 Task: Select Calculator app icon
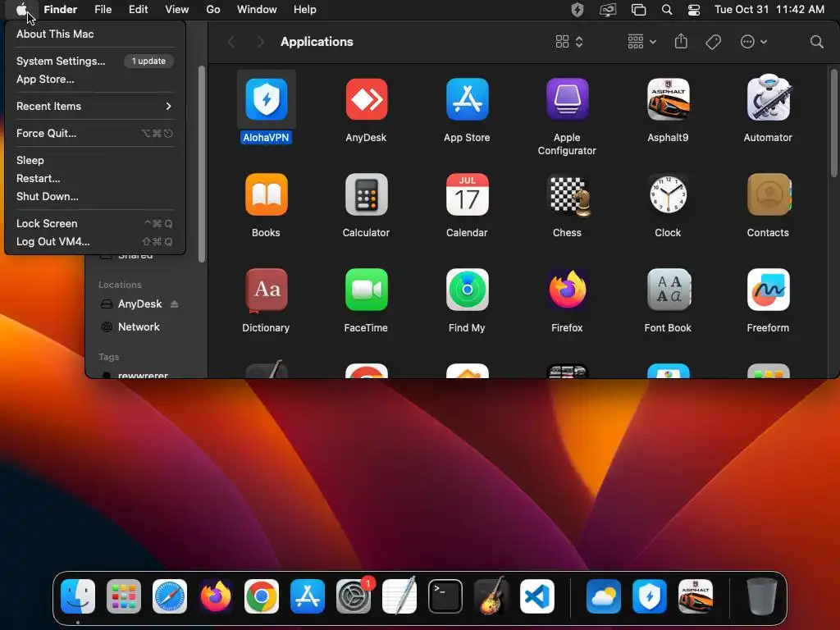click(x=367, y=194)
